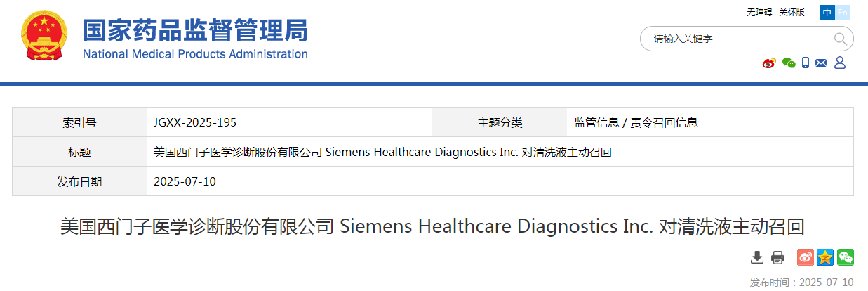Click the 监管信息 / 责令召回信息 category
The height and width of the screenshot is (291, 868).
coord(636,122)
